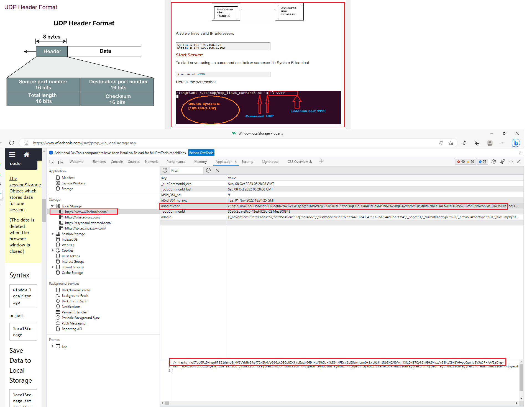Image resolution: width=532 pixels, height=407 pixels.
Task: Click the Reload DevTools button
Action: click(x=201, y=153)
